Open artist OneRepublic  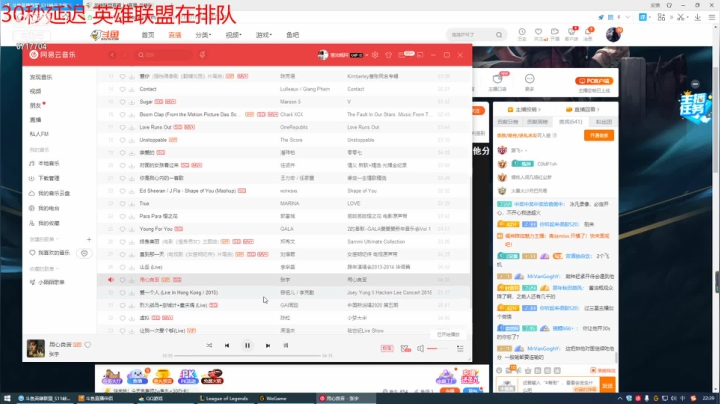point(294,127)
